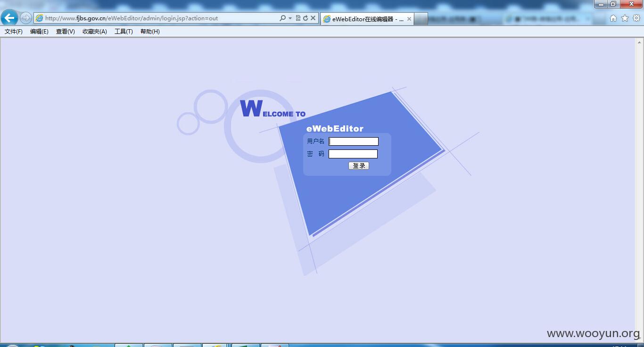This screenshot has height=347, width=644.
Task: Open the browser Home icon
Action: click(613, 18)
